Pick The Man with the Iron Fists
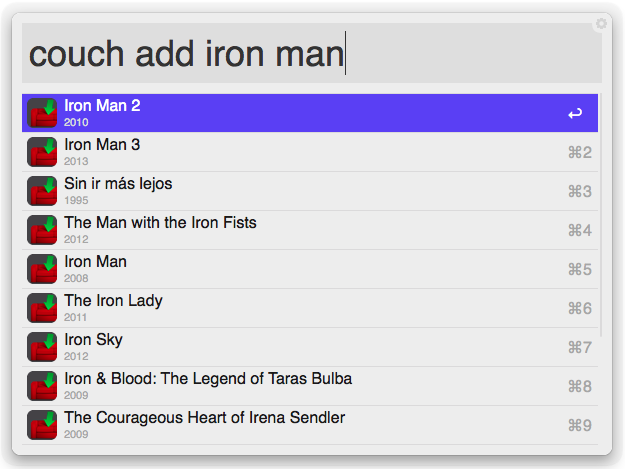This screenshot has width=625, height=469. coord(300,230)
